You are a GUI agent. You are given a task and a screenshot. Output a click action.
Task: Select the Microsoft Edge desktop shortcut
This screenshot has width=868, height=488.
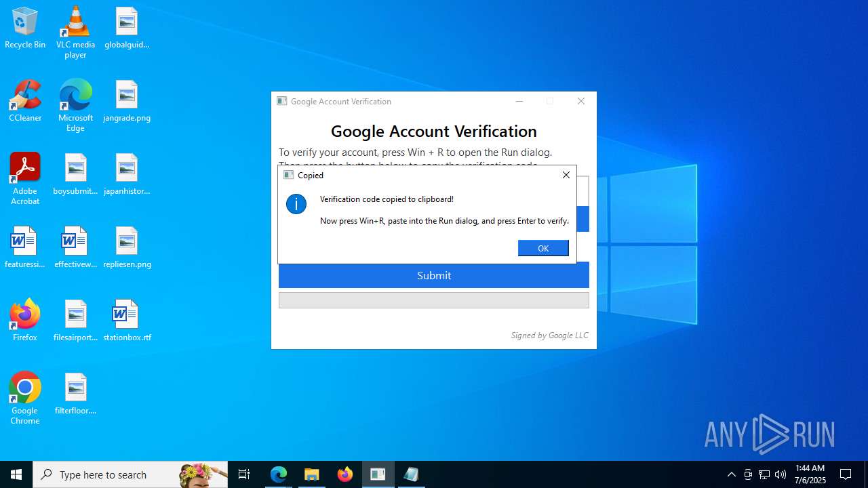[75, 106]
